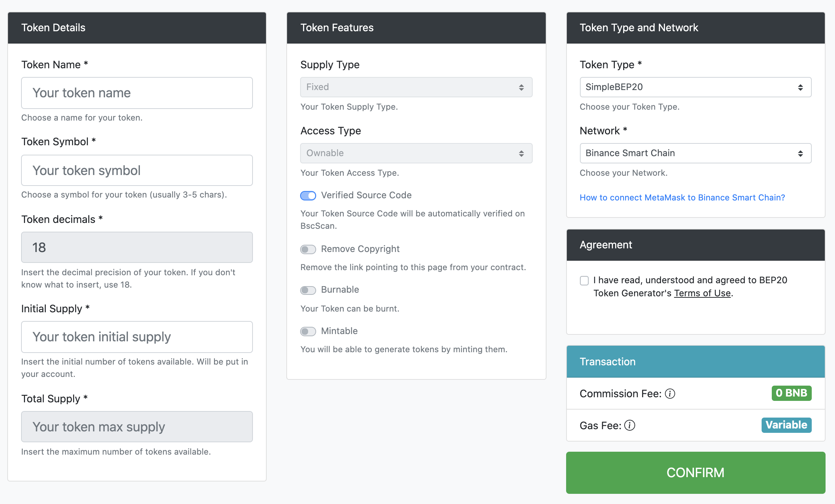Enable the Mintable feature toggle
This screenshot has height=504, width=835.
[308, 331]
